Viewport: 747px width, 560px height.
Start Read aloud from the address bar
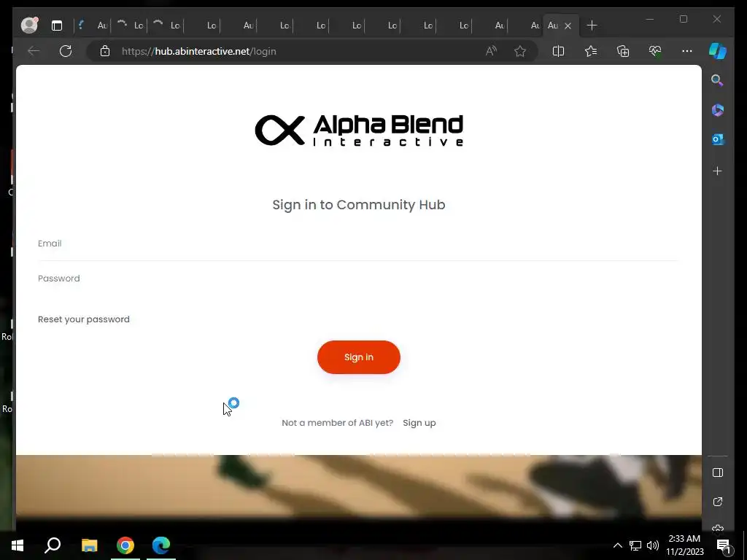pyautogui.click(x=491, y=51)
